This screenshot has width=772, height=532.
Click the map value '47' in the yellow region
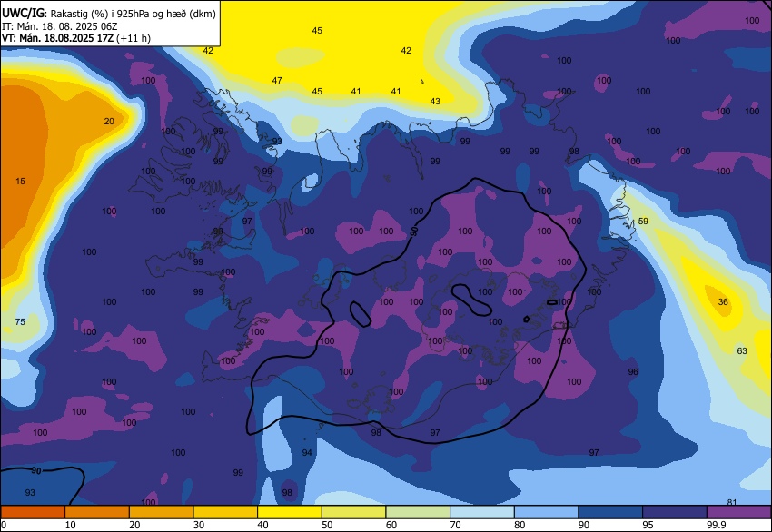pos(277,80)
